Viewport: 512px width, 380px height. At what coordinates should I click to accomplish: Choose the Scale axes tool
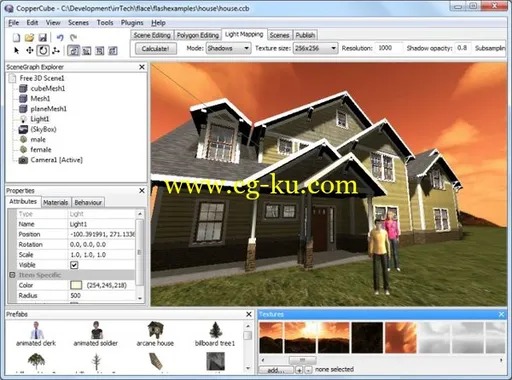pyautogui.click(x=56, y=51)
